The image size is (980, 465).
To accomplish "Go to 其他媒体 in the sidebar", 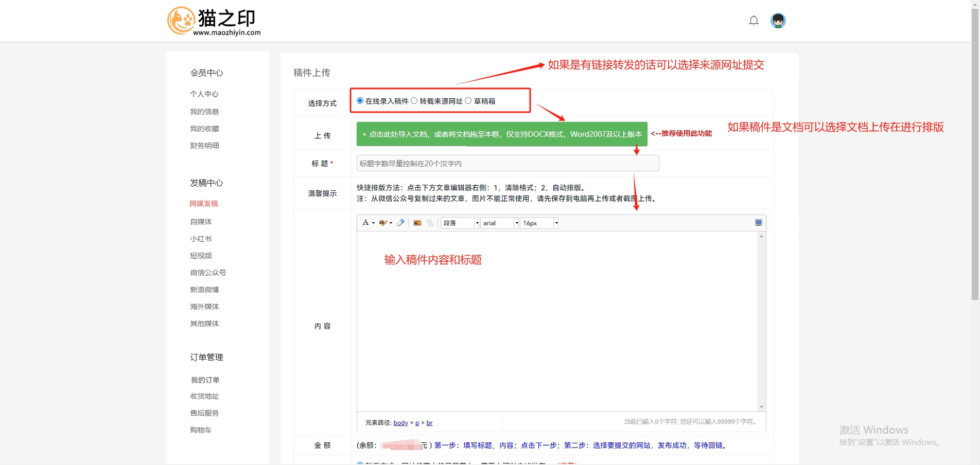I will pos(204,324).
